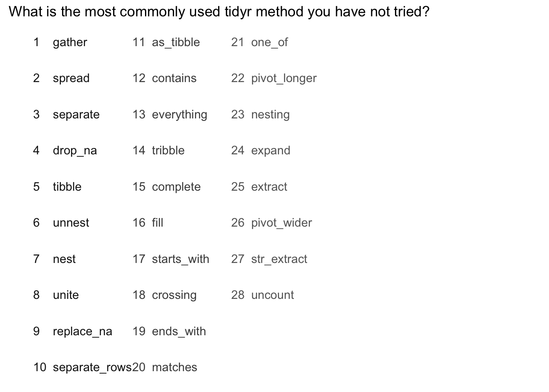
Task: Click the 'pivot_wider' item
Action: (281, 223)
